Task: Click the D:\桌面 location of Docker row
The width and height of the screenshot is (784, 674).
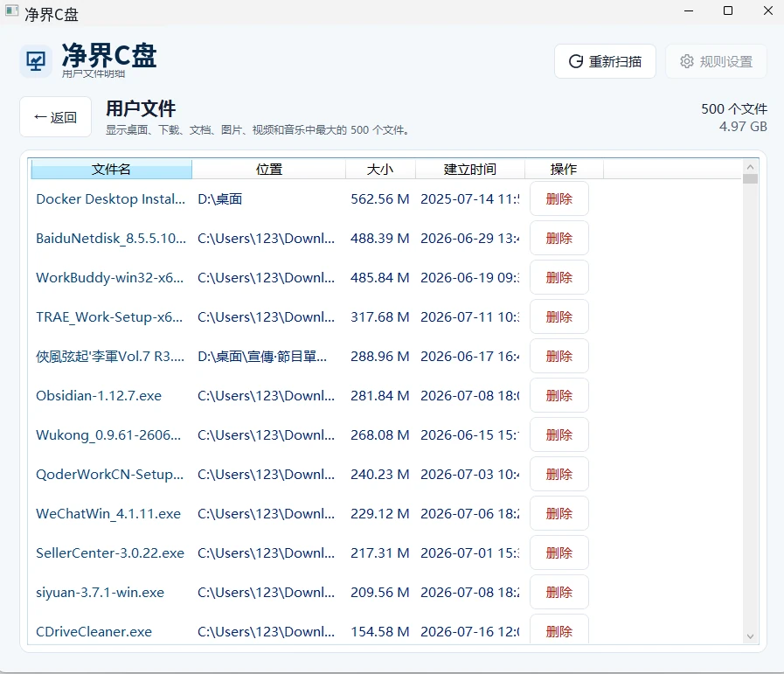Action: (x=220, y=199)
